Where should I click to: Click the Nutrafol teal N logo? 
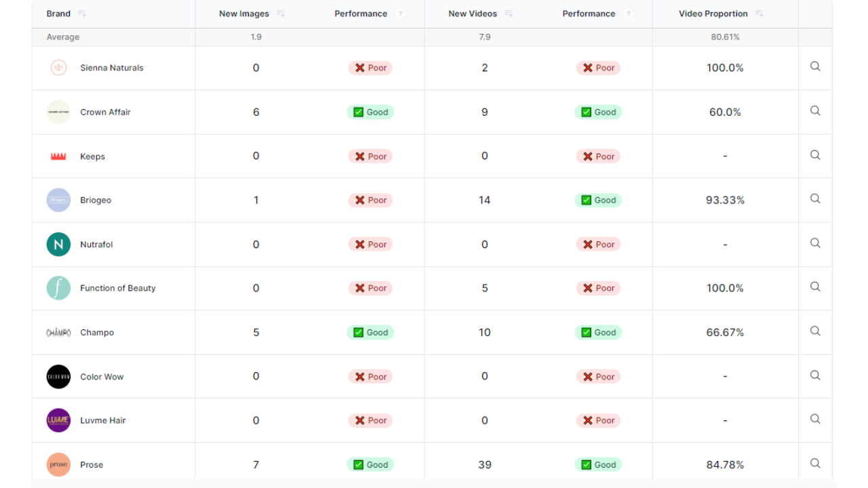[58, 245]
